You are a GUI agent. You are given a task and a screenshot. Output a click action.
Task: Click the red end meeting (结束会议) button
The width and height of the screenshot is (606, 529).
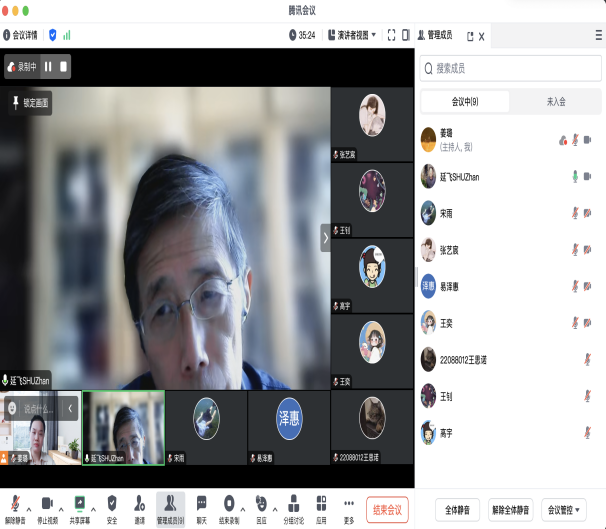click(387, 508)
